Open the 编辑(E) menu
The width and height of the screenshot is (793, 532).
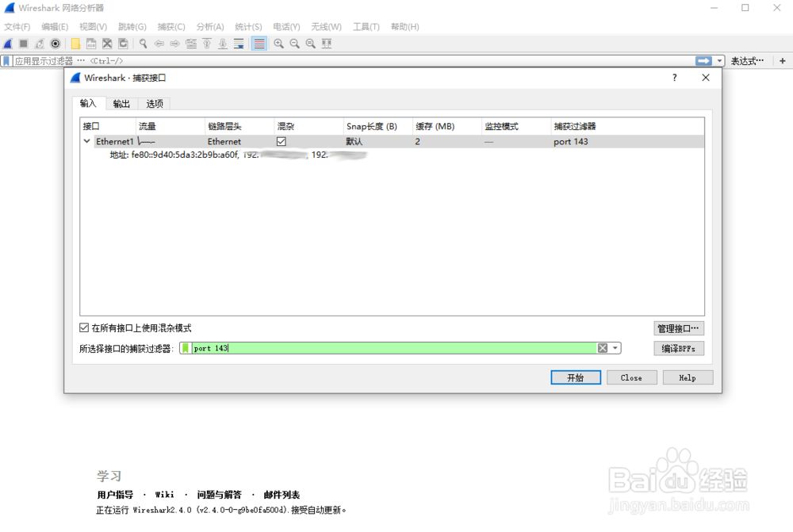pyautogui.click(x=55, y=27)
